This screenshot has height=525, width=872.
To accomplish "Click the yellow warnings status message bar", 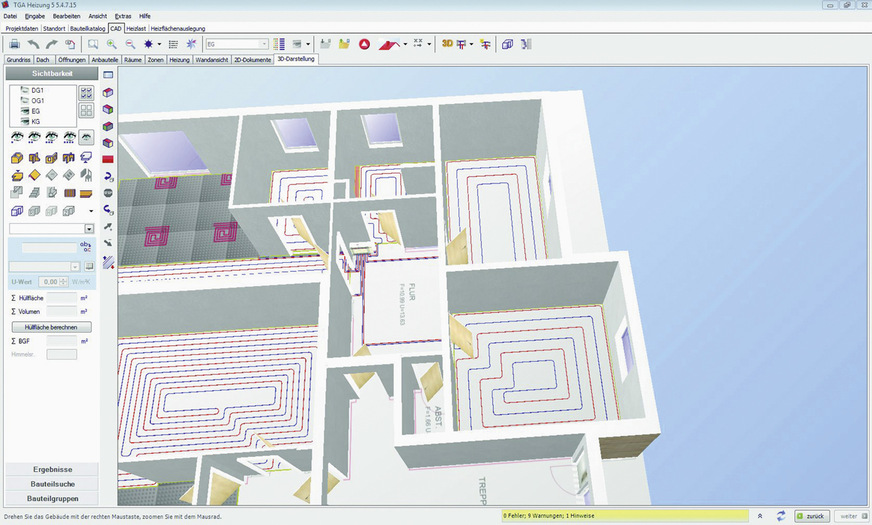I will tap(620, 516).
